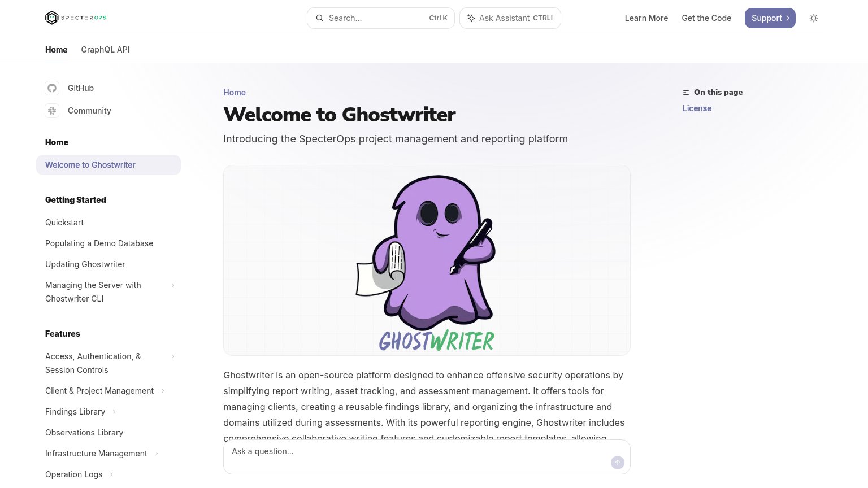This screenshot has width=868, height=488.
Task: Open the Quickstart page
Action: click(64, 223)
